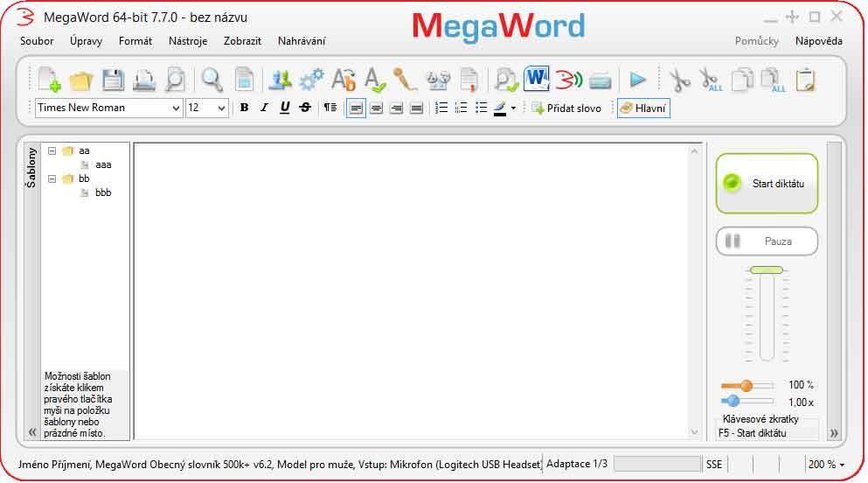Open the Zobrazit menu
The image size is (868, 483).
[242, 41]
